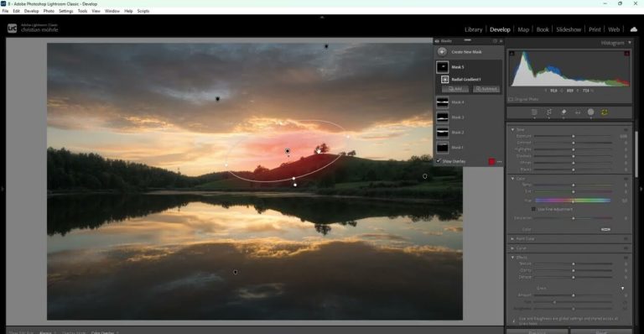Screen dimensions: 644x334
Task: Select the Healing eraser tool icon
Action: point(563,112)
